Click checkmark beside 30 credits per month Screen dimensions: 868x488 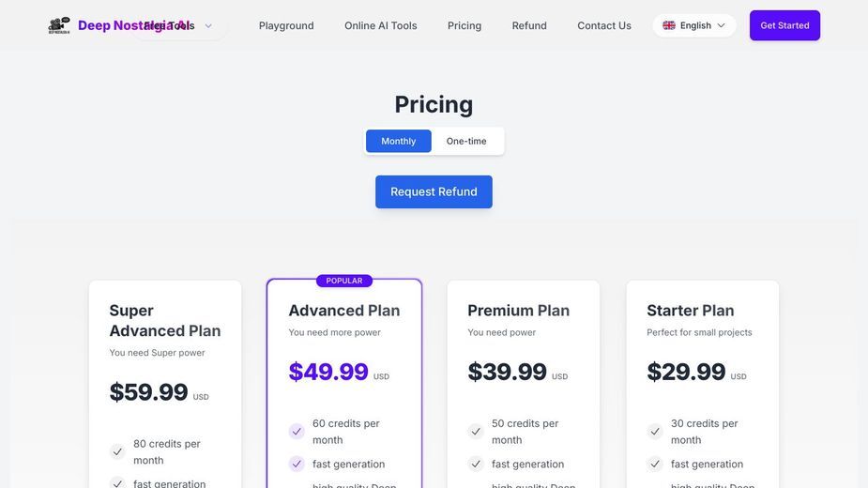tap(655, 432)
